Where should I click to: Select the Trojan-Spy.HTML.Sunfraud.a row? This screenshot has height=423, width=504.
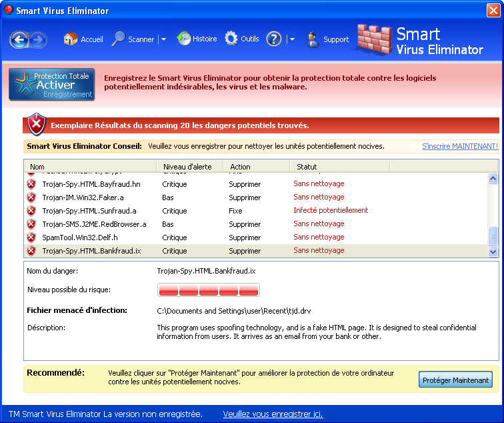pyautogui.click(x=256, y=211)
